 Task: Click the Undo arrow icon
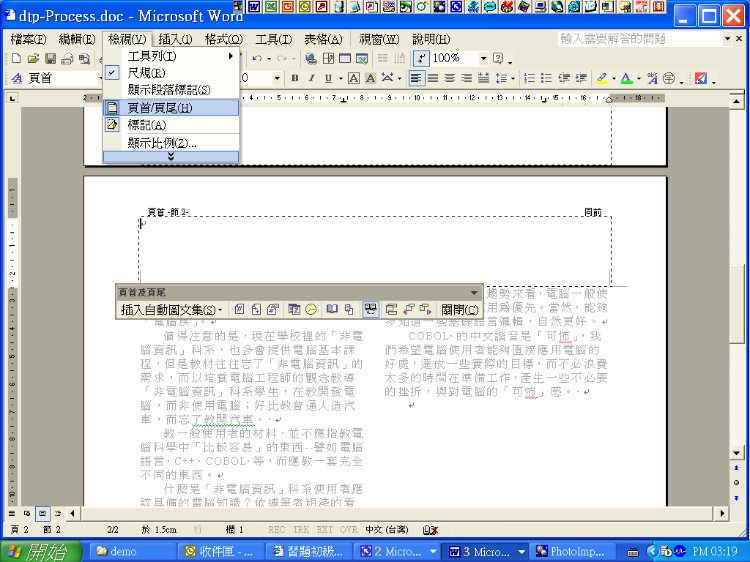[x=257, y=58]
